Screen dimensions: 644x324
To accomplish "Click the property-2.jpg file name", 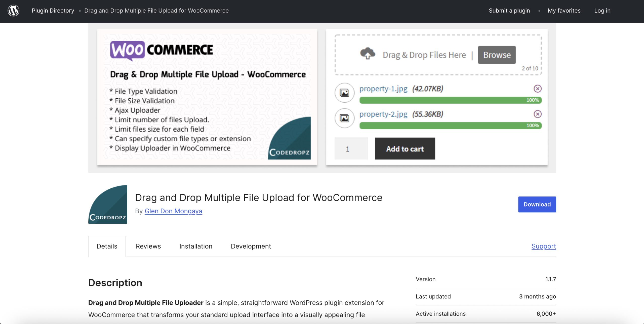I will (383, 114).
